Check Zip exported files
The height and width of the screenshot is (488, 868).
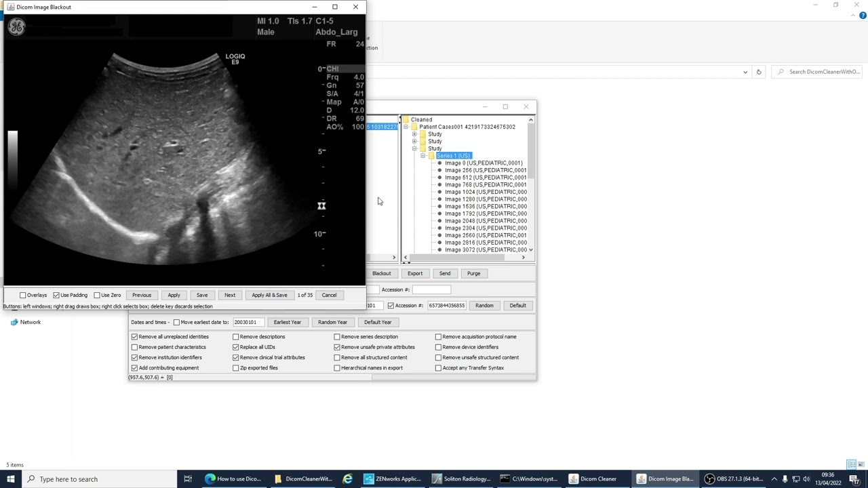(x=236, y=368)
